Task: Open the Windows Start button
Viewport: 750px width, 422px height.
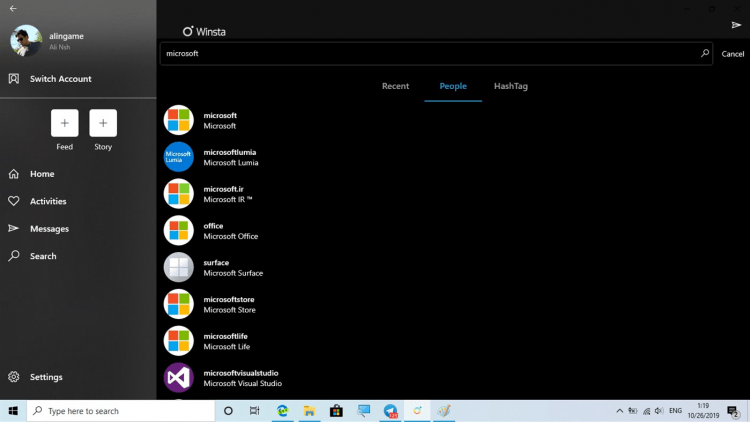Action: pyautogui.click(x=13, y=411)
